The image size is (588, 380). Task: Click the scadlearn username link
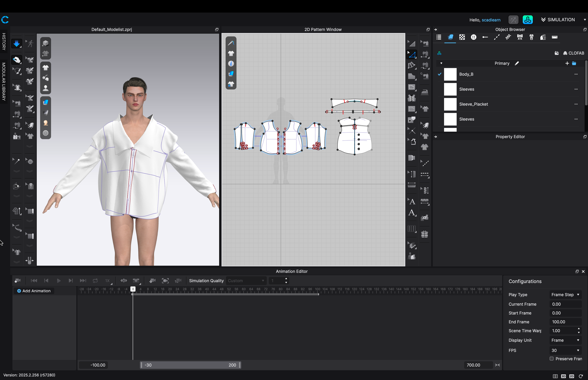coord(491,20)
